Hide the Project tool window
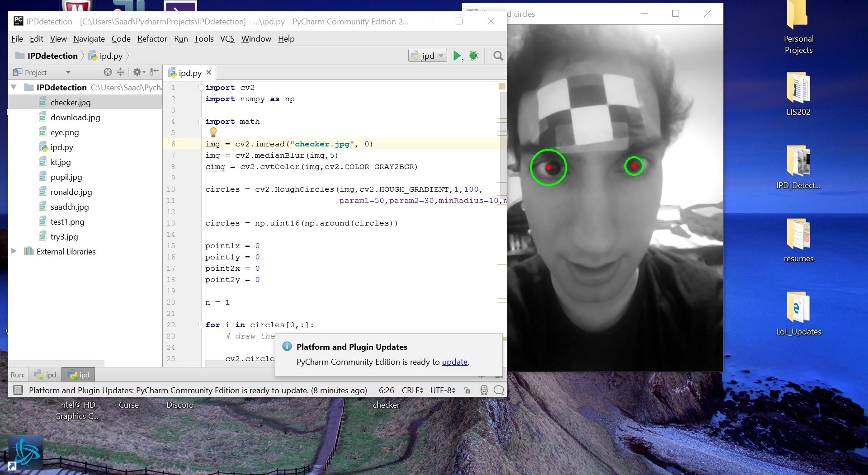This screenshot has width=868, height=475. tap(154, 71)
